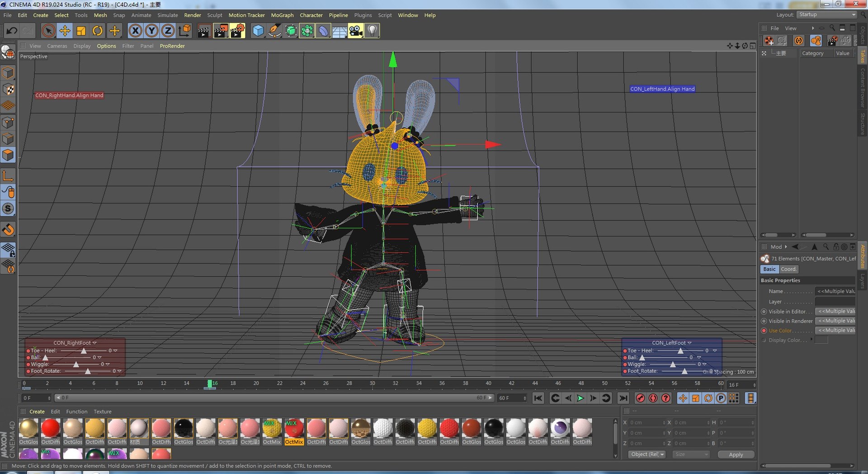Image resolution: width=868 pixels, height=474 pixels.
Task: Adjust CON_RightFoot Foot_Rotate slider
Action: 88,371
